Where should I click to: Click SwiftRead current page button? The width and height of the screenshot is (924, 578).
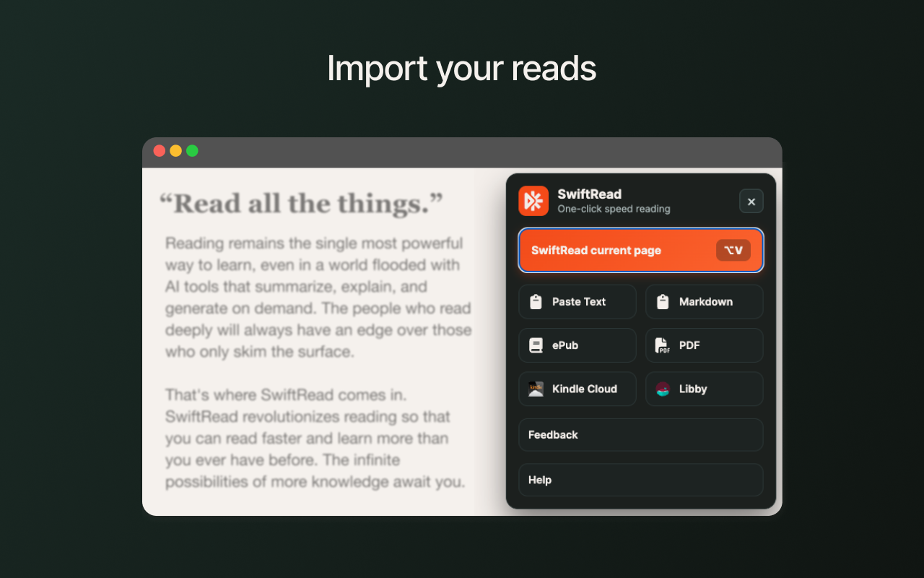[x=641, y=251]
